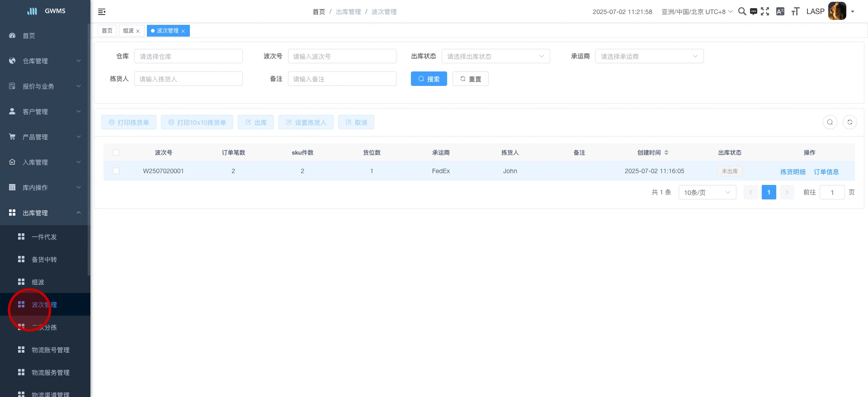Open the message chat bubble icon

pos(753,12)
